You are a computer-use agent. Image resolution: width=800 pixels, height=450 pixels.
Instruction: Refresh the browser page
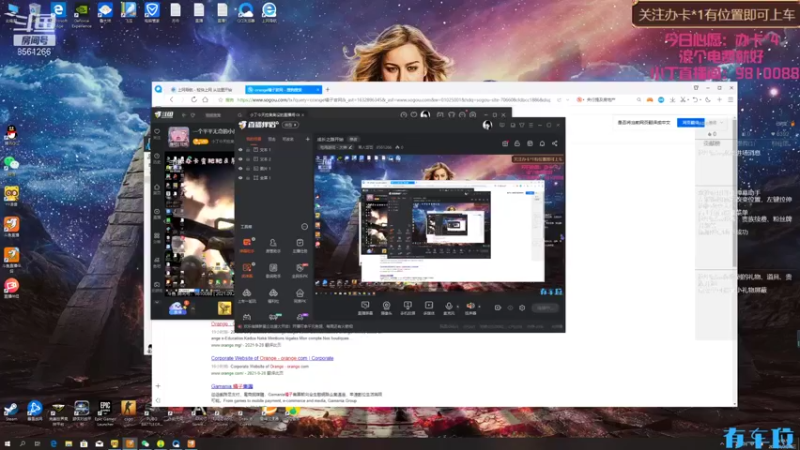[194, 100]
